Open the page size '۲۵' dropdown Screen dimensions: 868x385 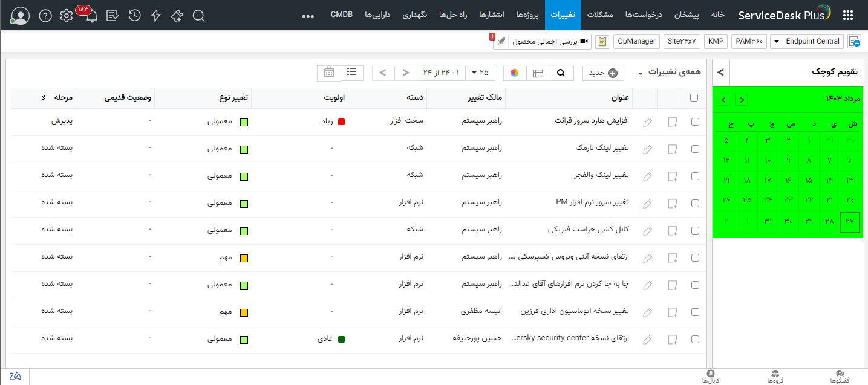(x=480, y=73)
